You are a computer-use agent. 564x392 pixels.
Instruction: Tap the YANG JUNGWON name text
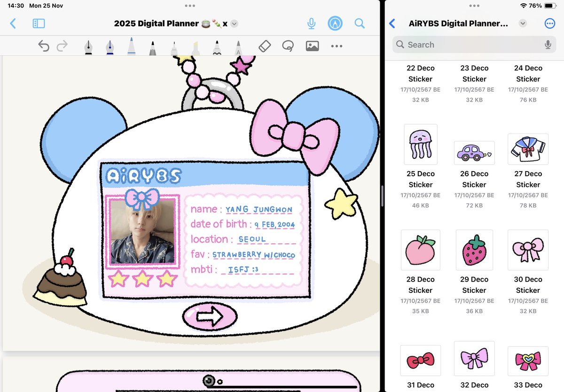pyautogui.click(x=258, y=210)
